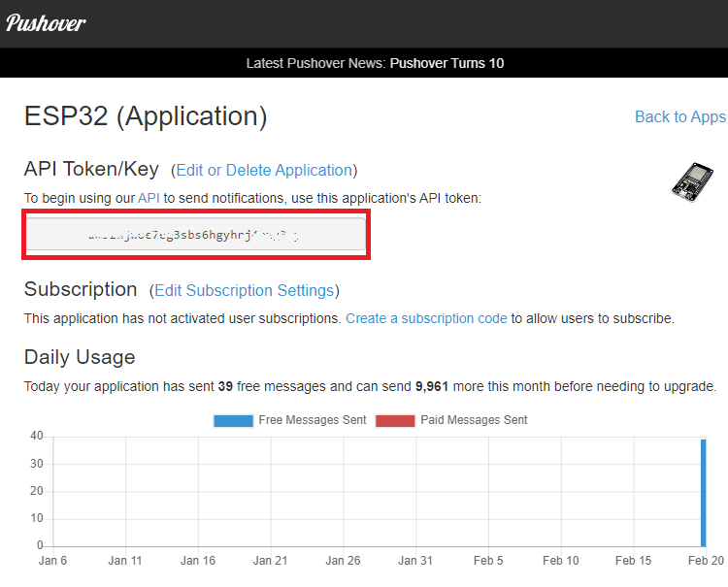Viewport: 728px width, 587px height.
Task: Click Create a subscription code link
Action: [x=426, y=318]
